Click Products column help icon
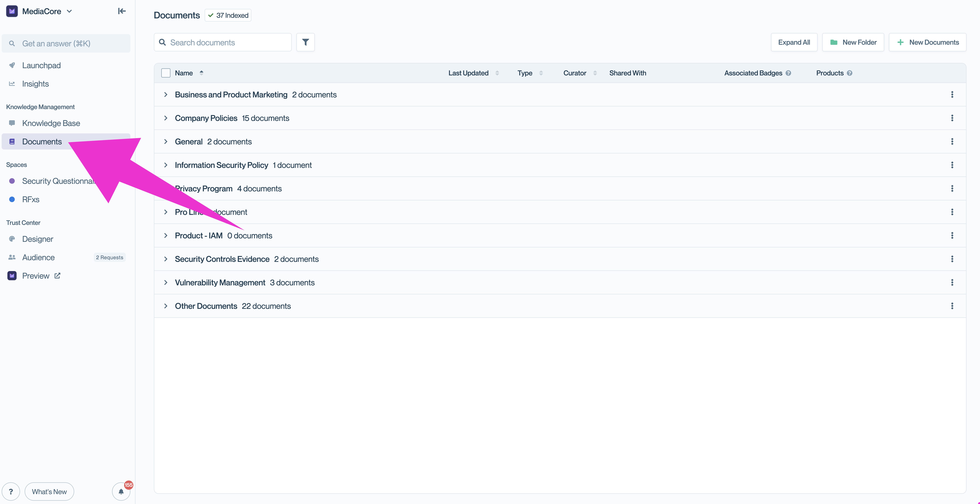 [849, 73]
